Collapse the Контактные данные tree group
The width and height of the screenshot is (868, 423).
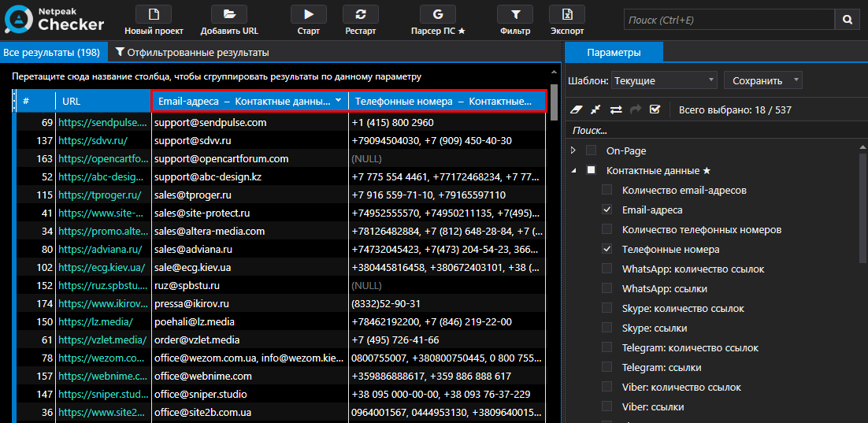[573, 170]
